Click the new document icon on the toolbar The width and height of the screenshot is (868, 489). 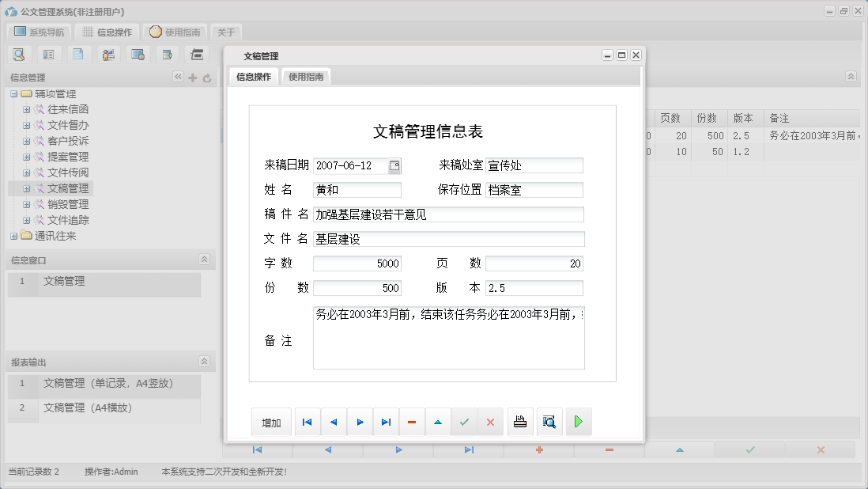click(78, 54)
